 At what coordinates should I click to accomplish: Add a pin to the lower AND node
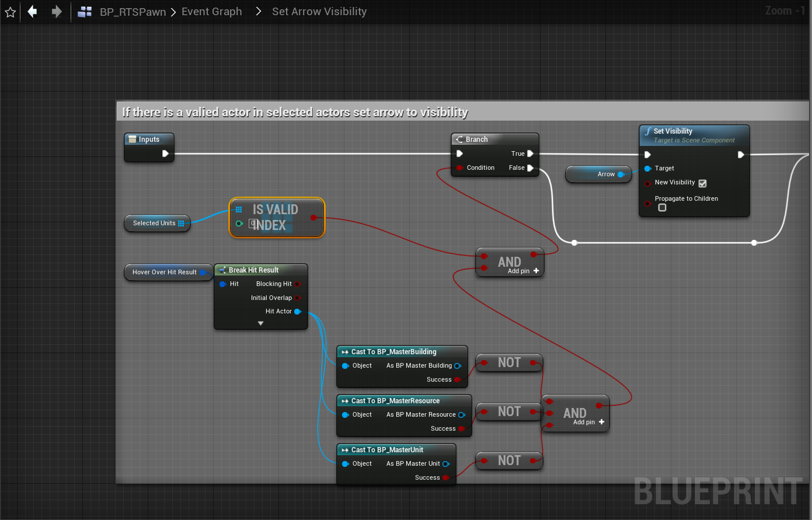tap(601, 422)
